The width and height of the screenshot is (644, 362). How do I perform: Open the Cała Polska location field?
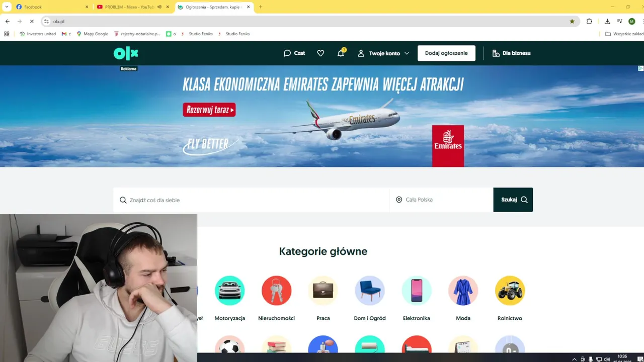click(441, 200)
